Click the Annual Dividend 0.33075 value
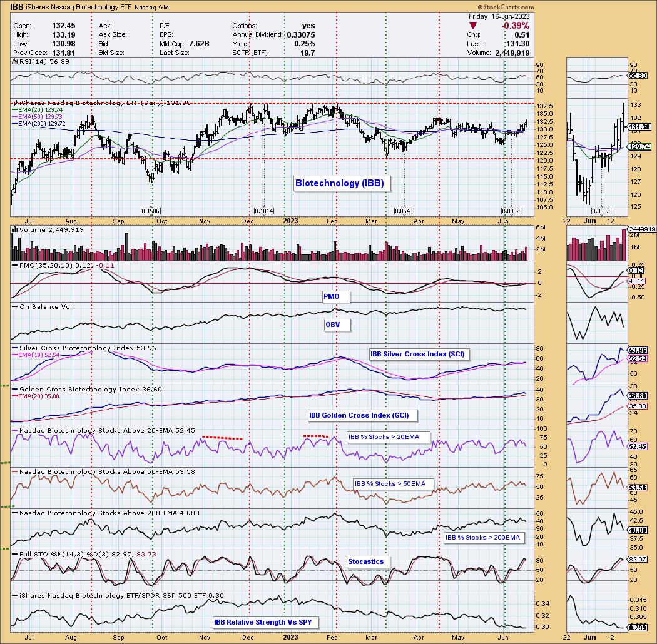Screen dimensions: 657x644 pos(301,35)
